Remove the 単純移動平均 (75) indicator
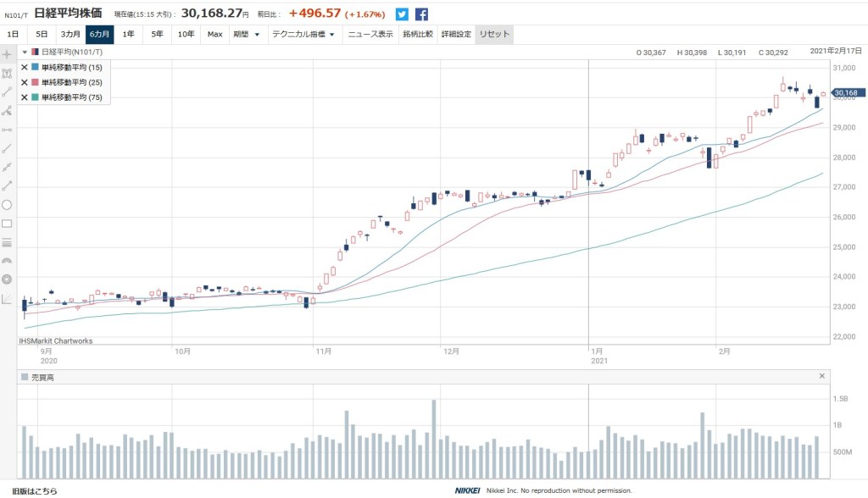868x498 pixels. point(24,97)
